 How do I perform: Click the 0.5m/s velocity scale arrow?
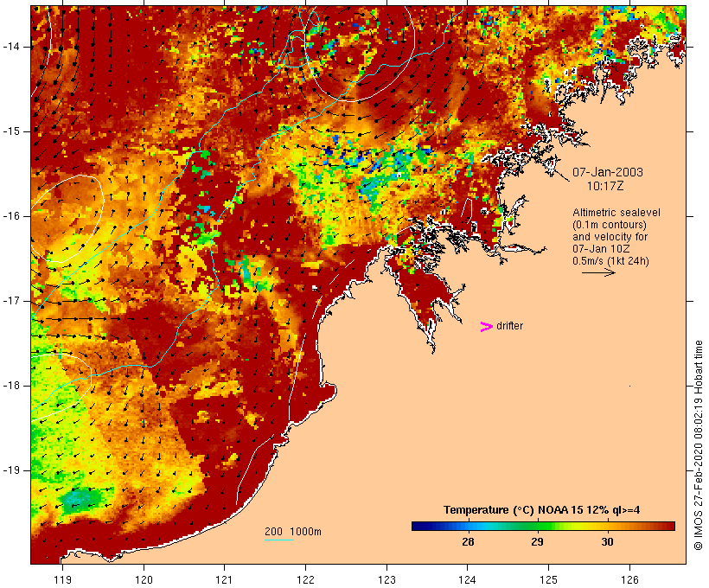coord(598,272)
